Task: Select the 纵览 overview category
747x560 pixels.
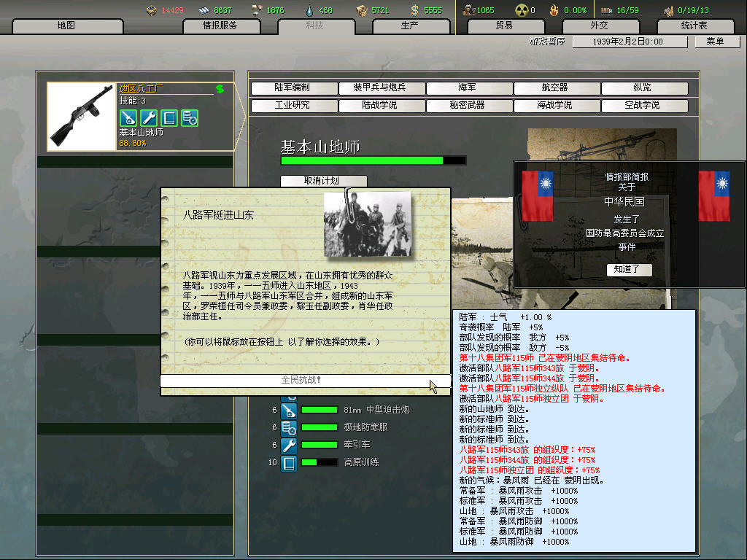Action: click(645, 88)
